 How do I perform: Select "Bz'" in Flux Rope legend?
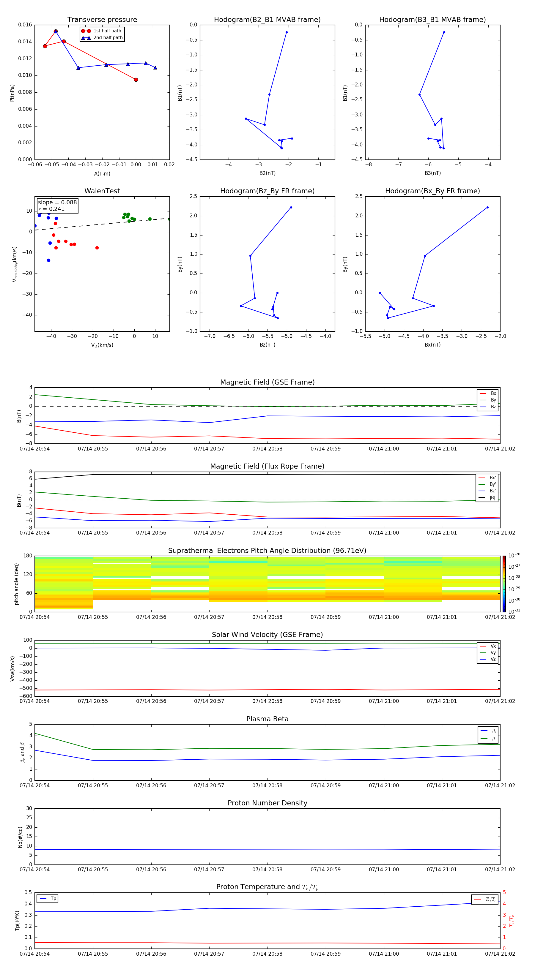coord(487,491)
